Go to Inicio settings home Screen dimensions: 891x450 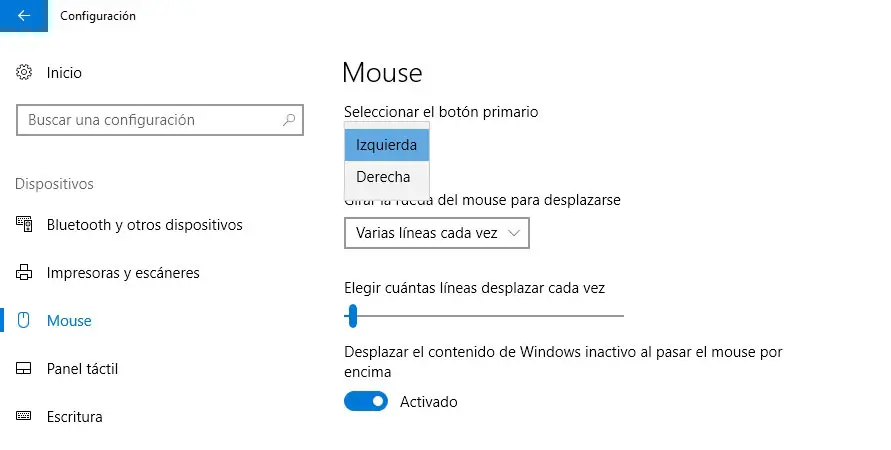pyautogui.click(x=64, y=73)
